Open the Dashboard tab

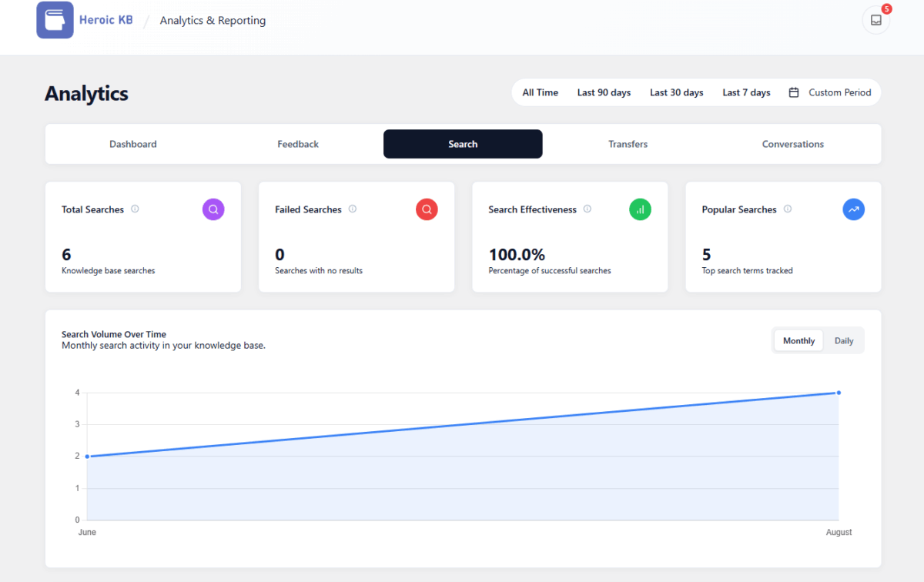tap(133, 144)
